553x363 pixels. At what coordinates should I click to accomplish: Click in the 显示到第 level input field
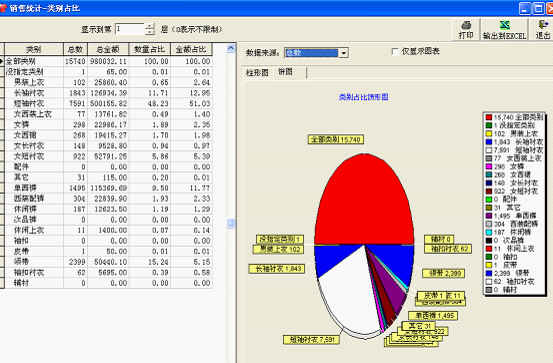click(x=130, y=29)
